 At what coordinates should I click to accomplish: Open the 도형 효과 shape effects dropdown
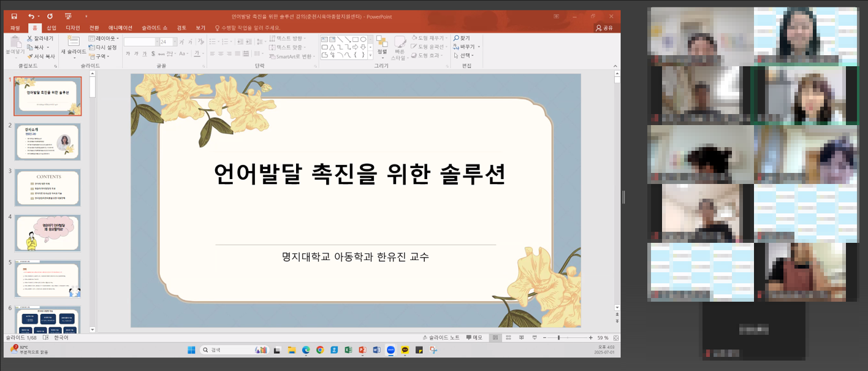[428, 55]
